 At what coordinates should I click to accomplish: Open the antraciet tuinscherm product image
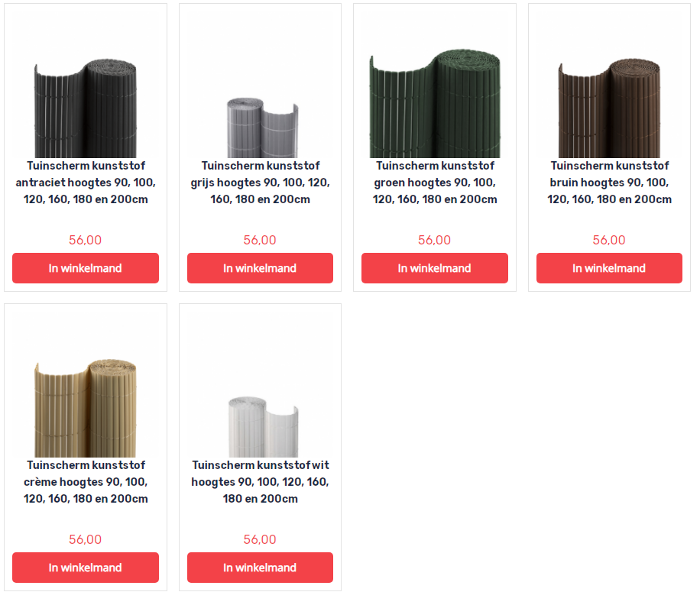(86, 85)
